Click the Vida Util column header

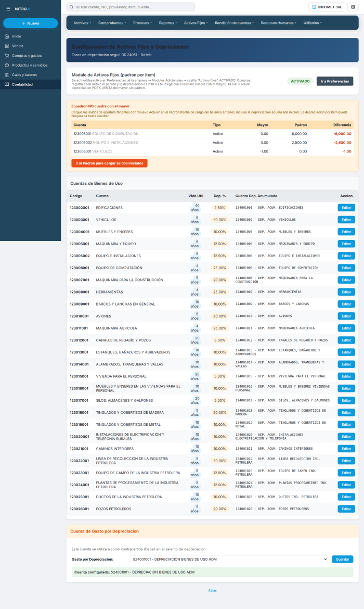click(196, 196)
